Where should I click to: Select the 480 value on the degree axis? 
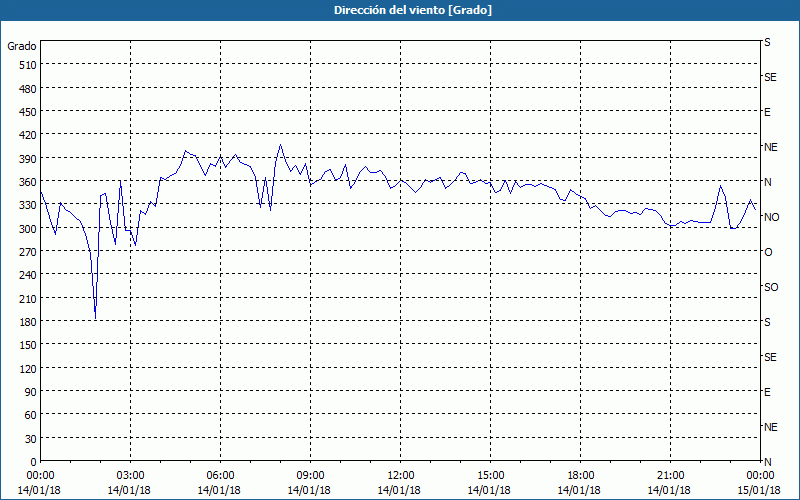click(28, 89)
